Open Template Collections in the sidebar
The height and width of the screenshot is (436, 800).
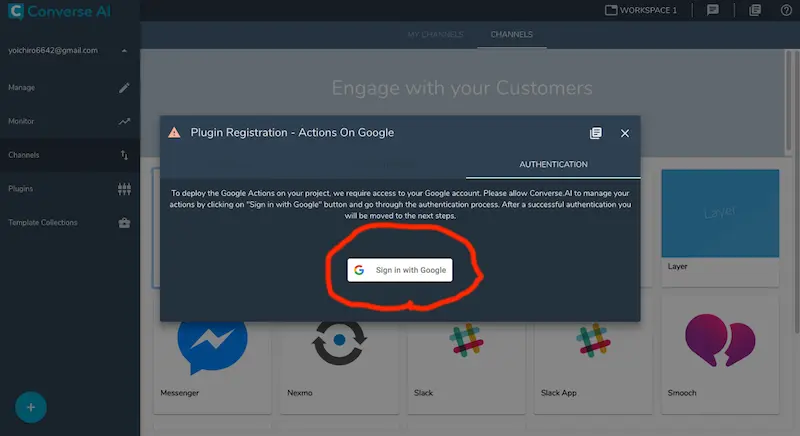click(x=70, y=223)
